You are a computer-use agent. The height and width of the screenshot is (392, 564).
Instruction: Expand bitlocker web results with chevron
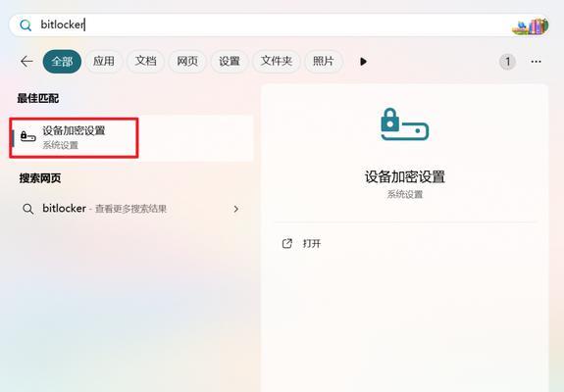click(236, 209)
